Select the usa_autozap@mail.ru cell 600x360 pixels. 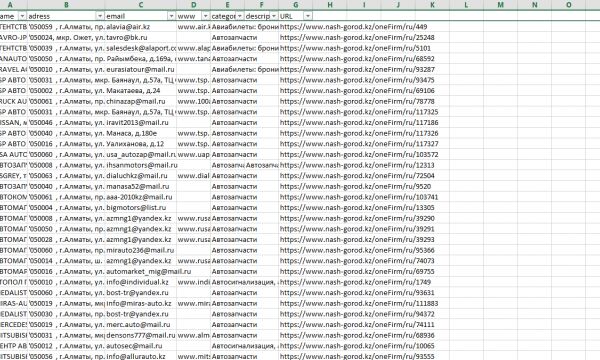click(141, 155)
